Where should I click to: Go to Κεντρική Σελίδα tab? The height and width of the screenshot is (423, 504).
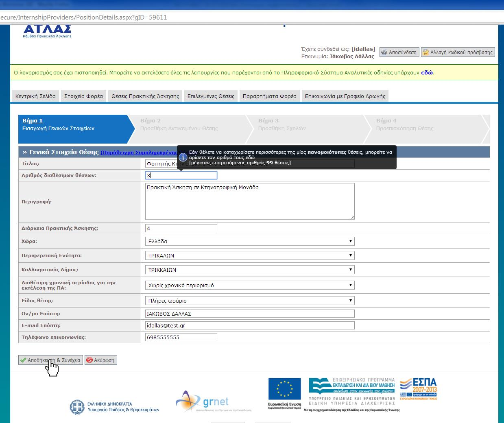35,96
